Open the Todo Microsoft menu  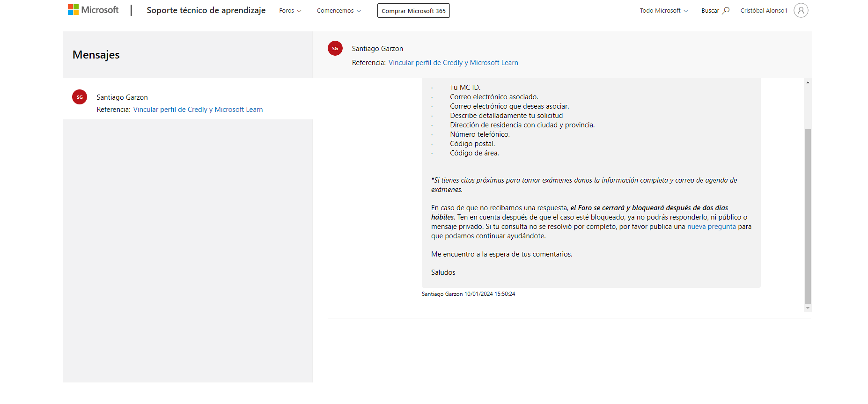[664, 11]
